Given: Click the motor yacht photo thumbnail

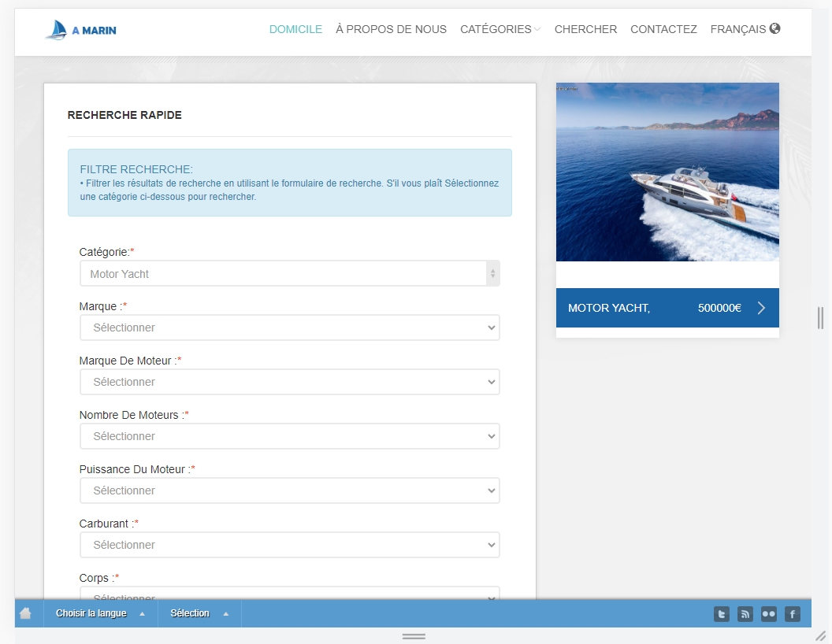Looking at the screenshot, I should (667, 172).
